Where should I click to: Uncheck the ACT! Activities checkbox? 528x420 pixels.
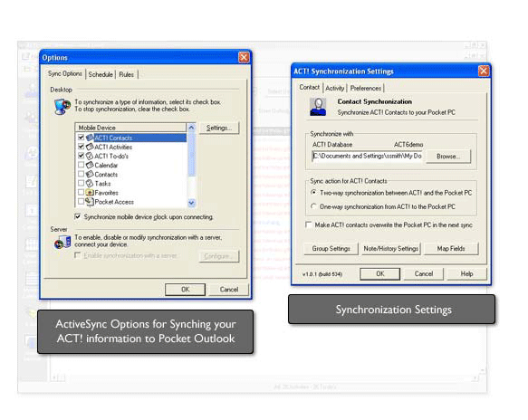tap(81, 147)
